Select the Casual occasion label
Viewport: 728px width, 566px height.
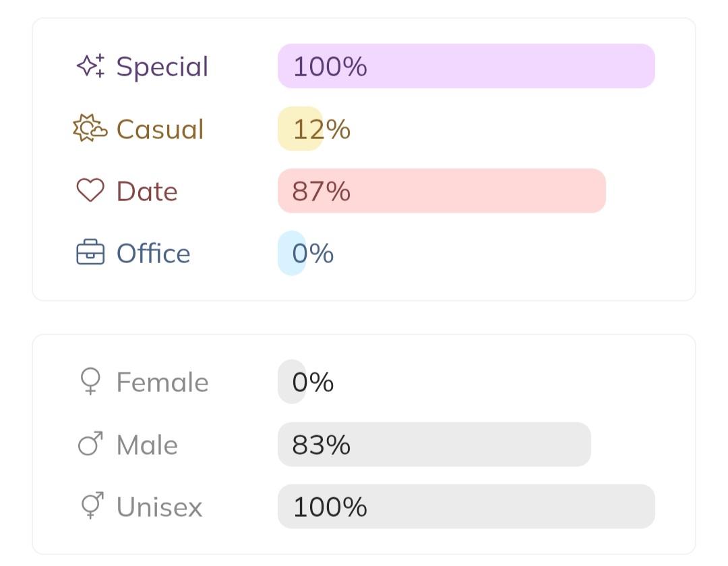coord(160,129)
